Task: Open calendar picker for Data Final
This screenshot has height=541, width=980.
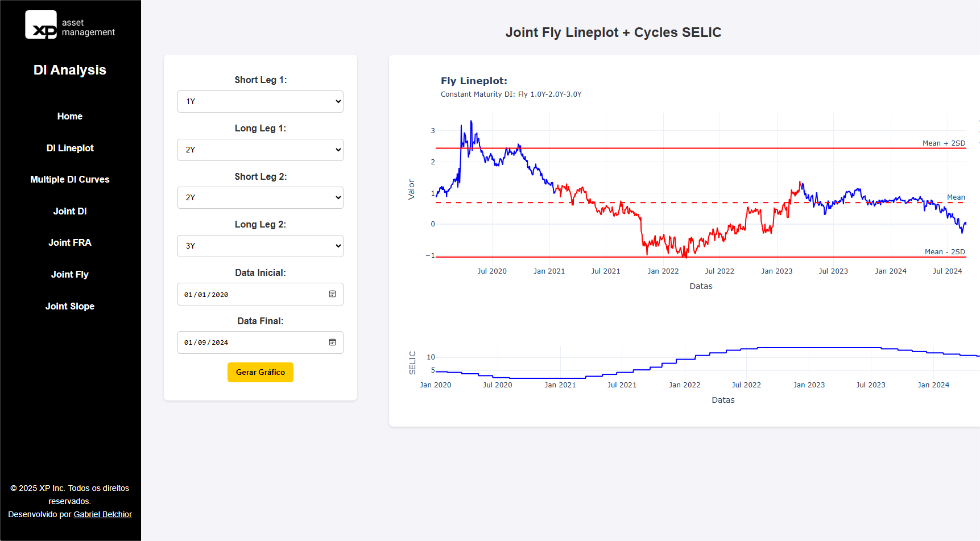Action: [x=333, y=342]
